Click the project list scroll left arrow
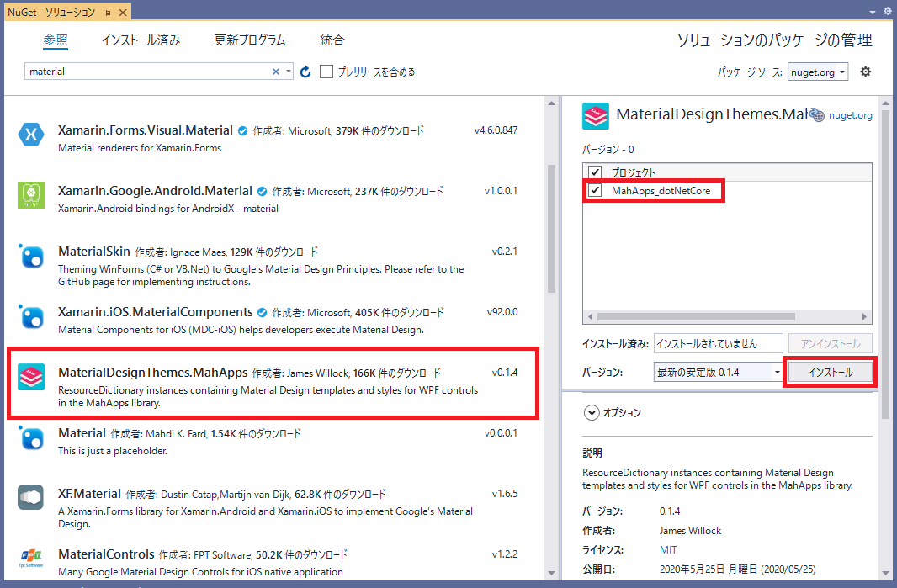This screenshot has width=897, height=588. click(591, 316)
